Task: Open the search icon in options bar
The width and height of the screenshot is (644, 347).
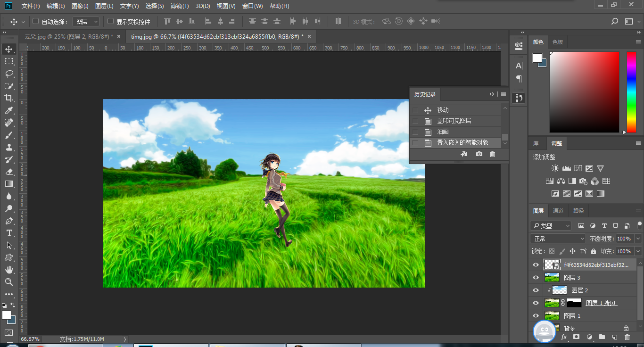Action: (615, 21)
